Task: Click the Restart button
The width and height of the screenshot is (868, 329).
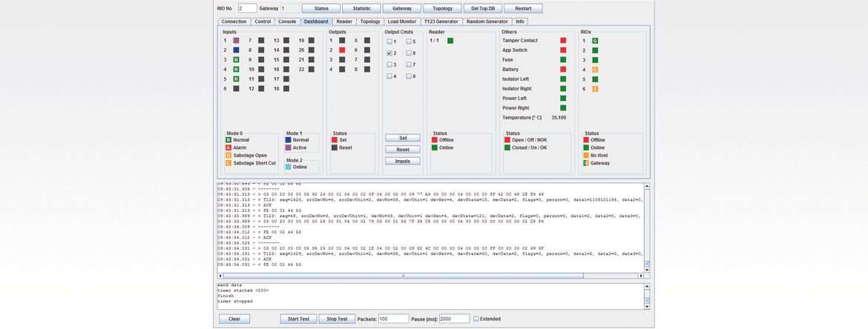Action: [523, 8]
